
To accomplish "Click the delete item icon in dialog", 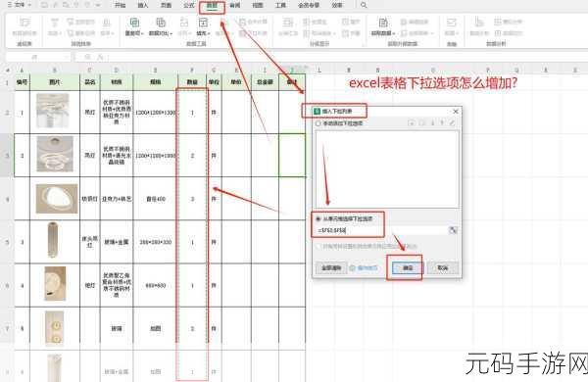I will 421,123.
